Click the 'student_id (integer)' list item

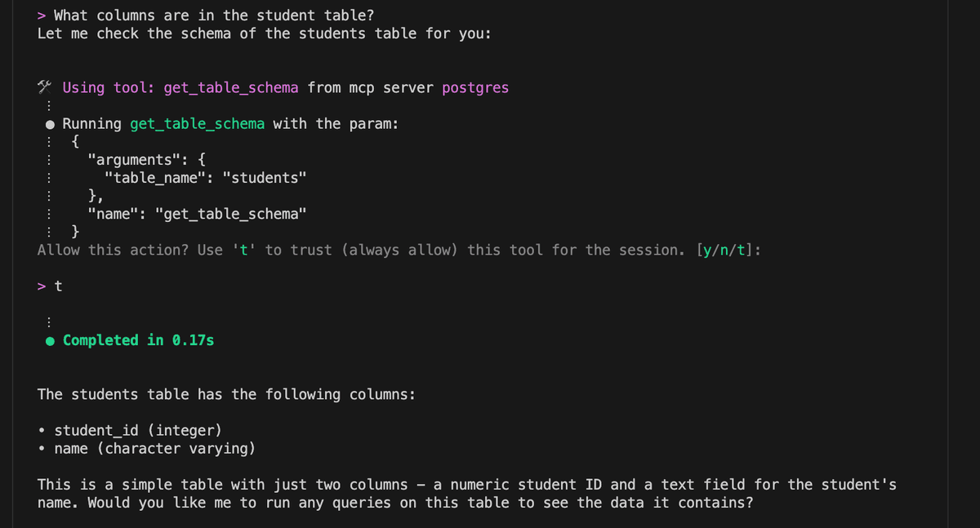(137, 431)
